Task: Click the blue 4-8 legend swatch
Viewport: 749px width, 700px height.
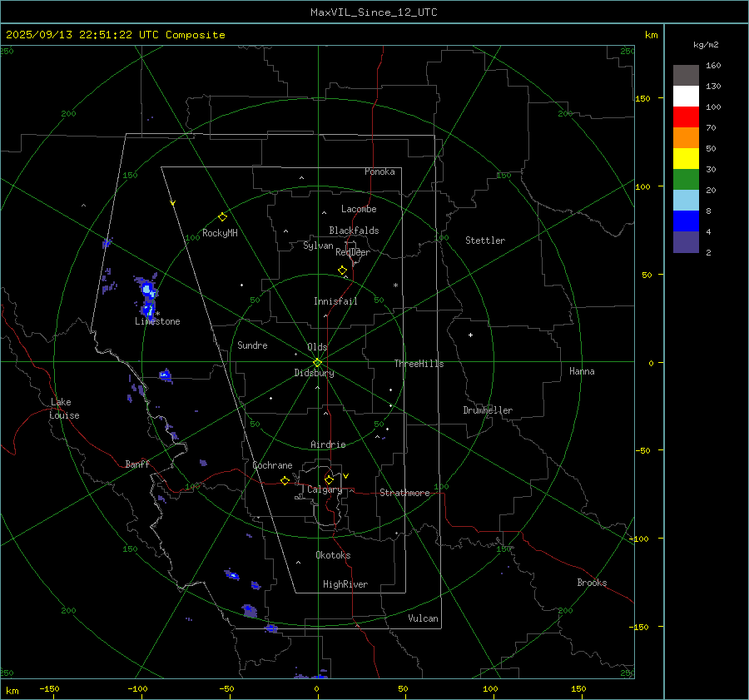Action: 686,221
